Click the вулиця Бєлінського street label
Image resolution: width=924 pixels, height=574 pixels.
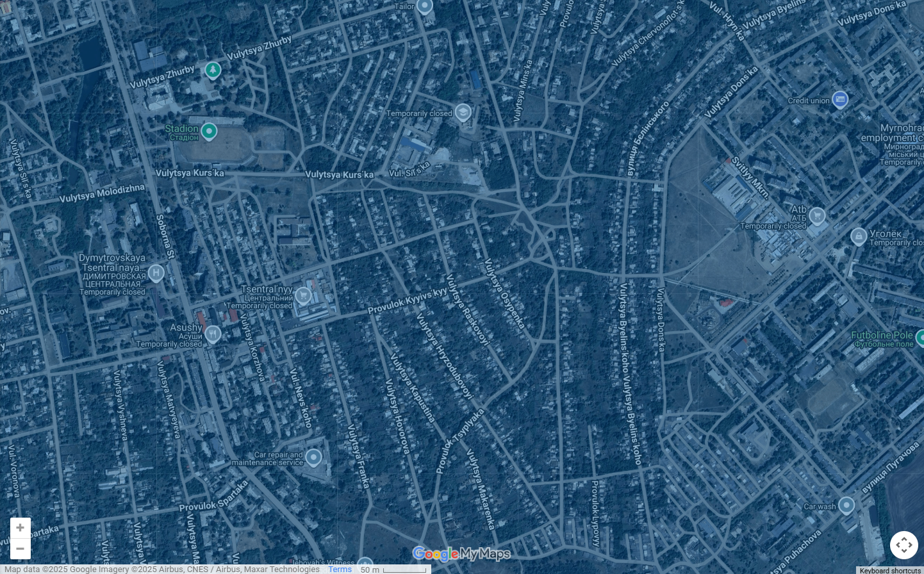pos(648,138)
